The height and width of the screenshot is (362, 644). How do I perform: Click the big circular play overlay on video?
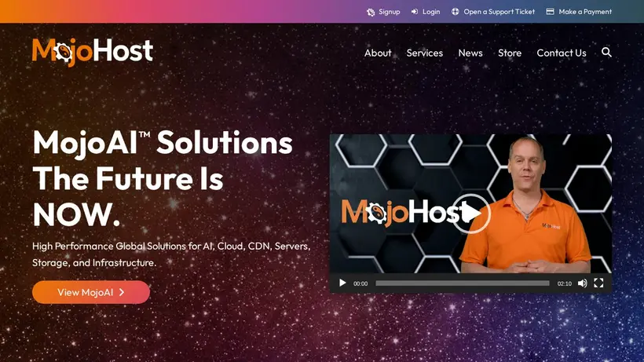470,214
